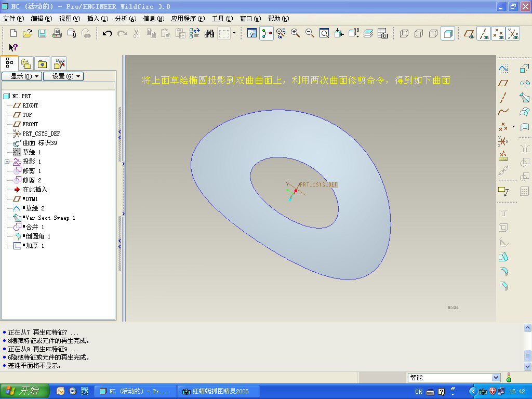Toggle coordinate systems visibility

(x=513, y=33)
